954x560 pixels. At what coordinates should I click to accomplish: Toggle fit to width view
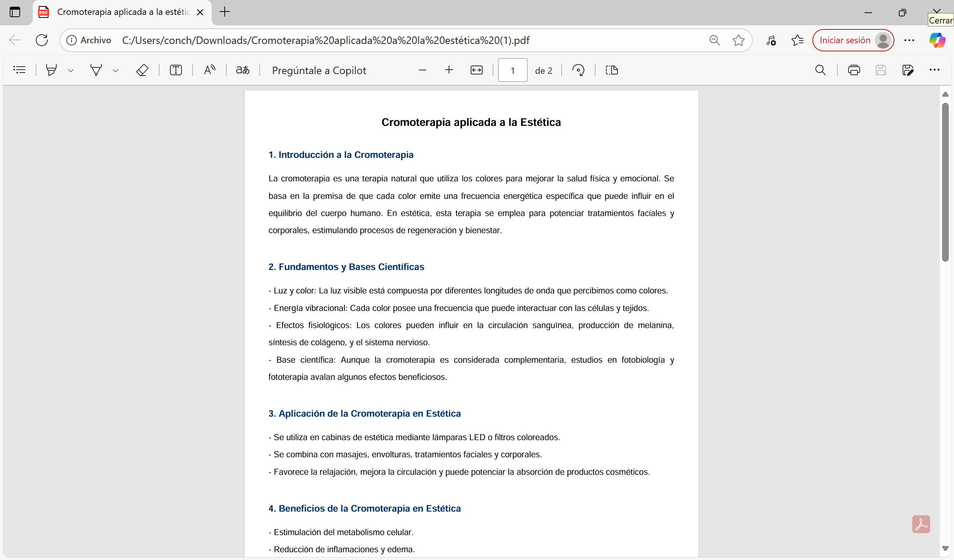point(477,70)
